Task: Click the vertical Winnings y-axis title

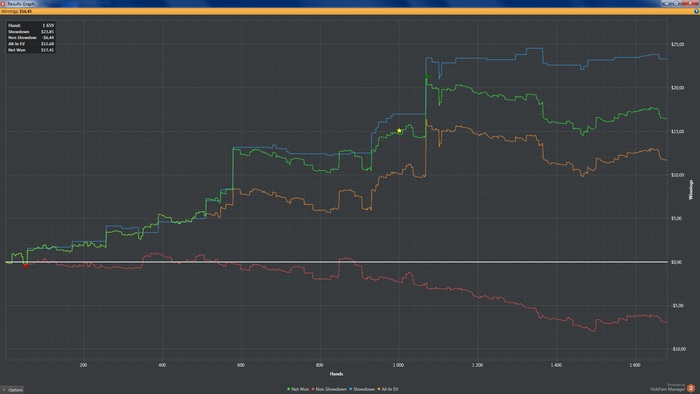Action: point(691,190)
